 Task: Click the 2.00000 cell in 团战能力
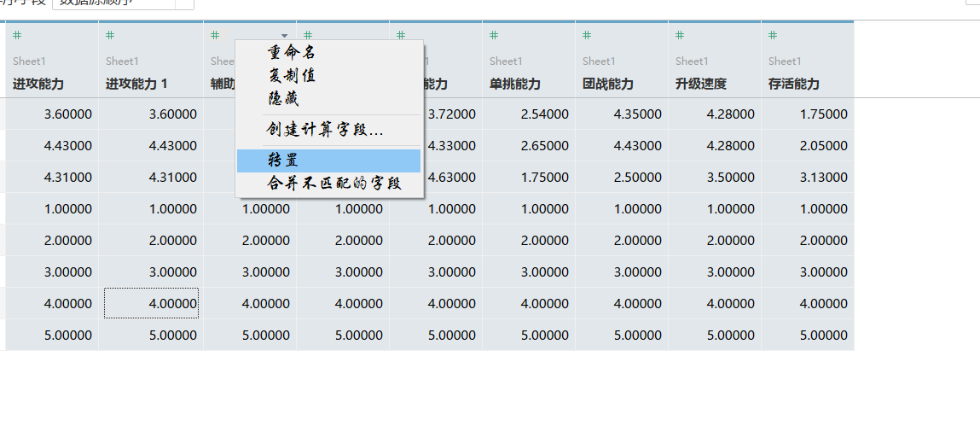click(622, 240)
